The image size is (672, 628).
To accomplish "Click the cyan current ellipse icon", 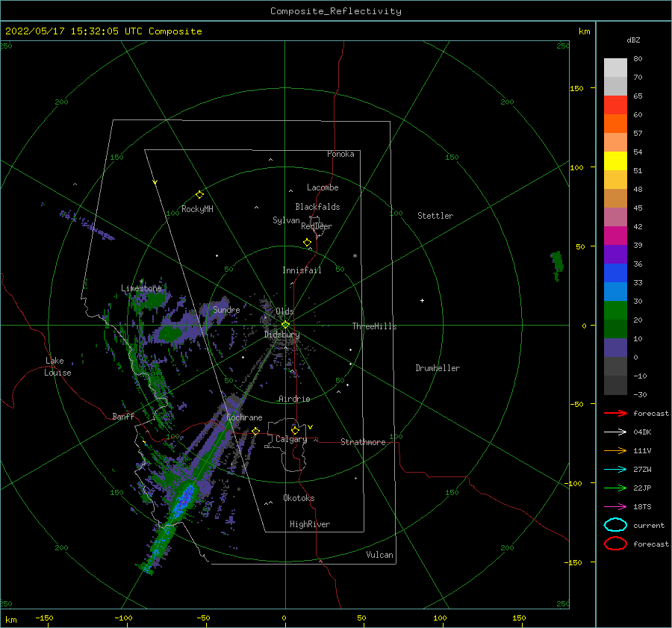I will [x=615, y=525].
